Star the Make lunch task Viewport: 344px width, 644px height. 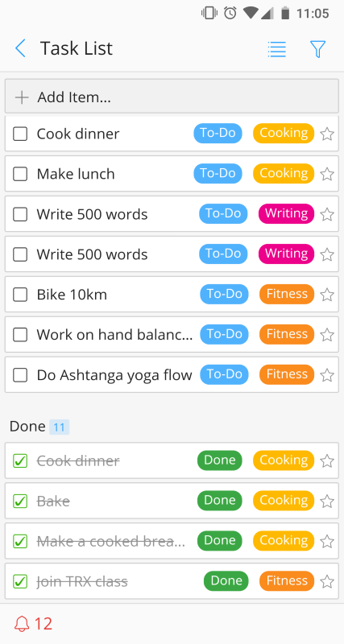(327, 174)
